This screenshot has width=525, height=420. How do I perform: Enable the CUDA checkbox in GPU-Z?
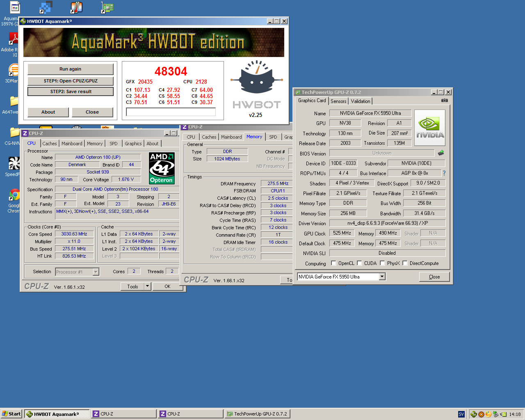point(359,263)
